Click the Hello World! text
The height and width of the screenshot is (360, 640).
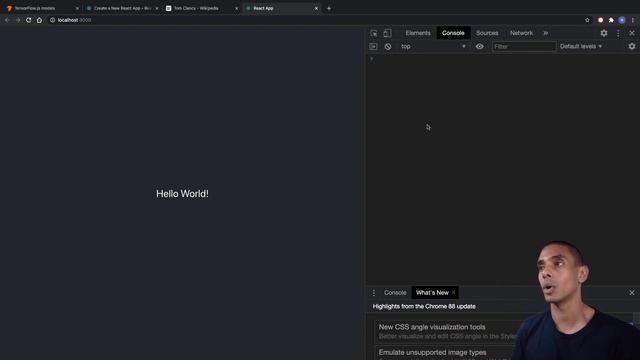pyautogui.click(x=182, y=194)
